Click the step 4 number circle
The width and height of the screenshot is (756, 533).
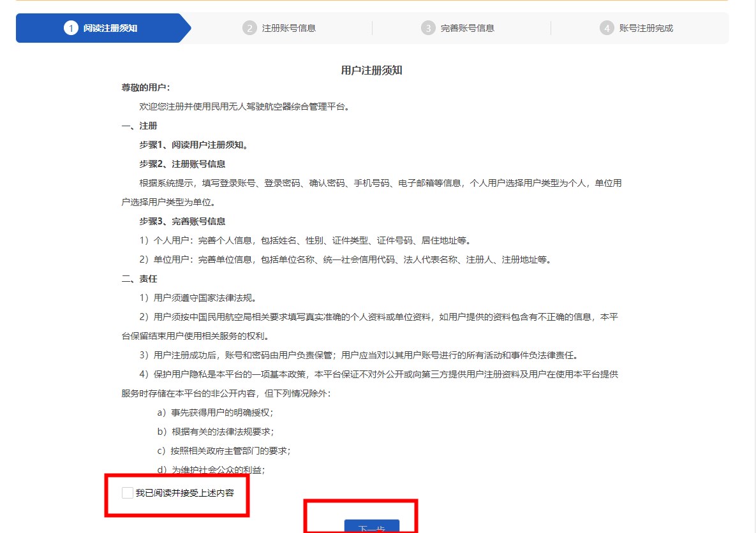point(607,28)
